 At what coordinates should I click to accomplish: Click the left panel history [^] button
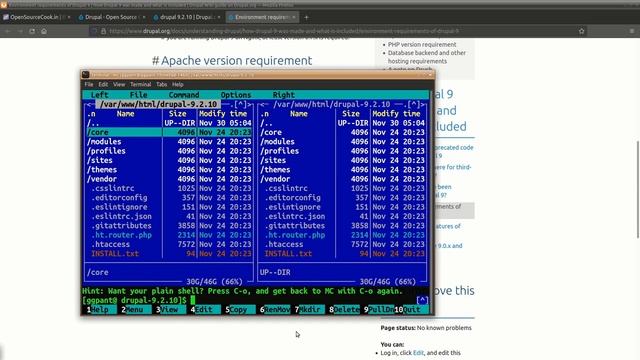tap(240, 104)
